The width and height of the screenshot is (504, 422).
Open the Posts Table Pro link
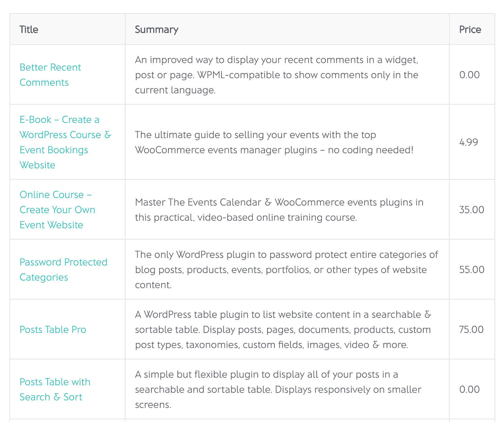point(53,329)
